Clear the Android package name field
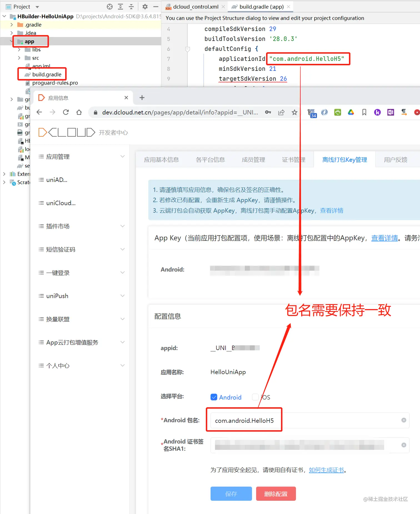Image resolution: width=420 pixels, height=514 pixels. coord(404,420)
